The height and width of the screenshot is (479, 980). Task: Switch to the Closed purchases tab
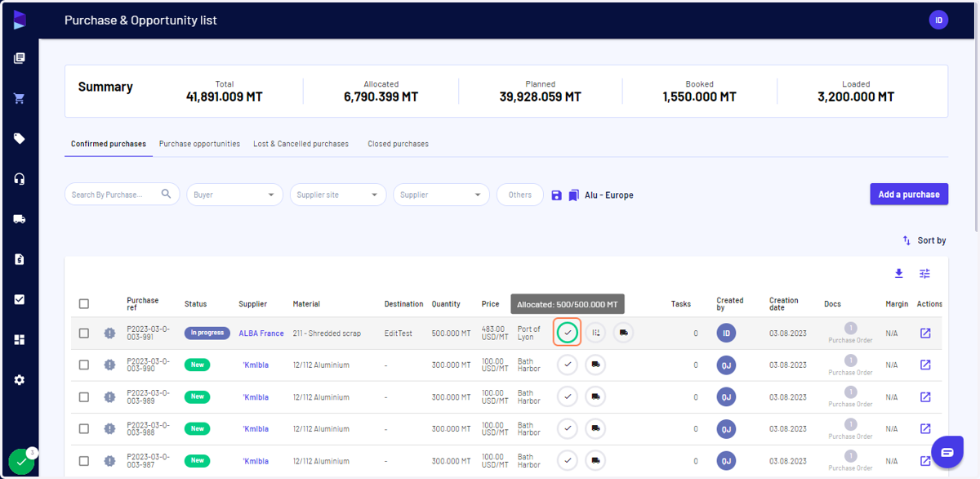point(398,144)
